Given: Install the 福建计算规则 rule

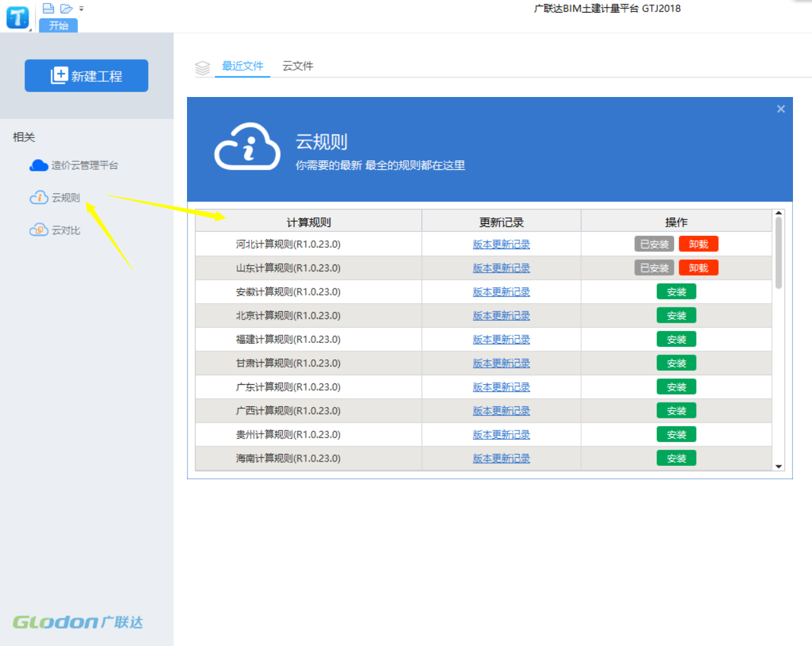Looking at the screenshot, I should point(676,339).
